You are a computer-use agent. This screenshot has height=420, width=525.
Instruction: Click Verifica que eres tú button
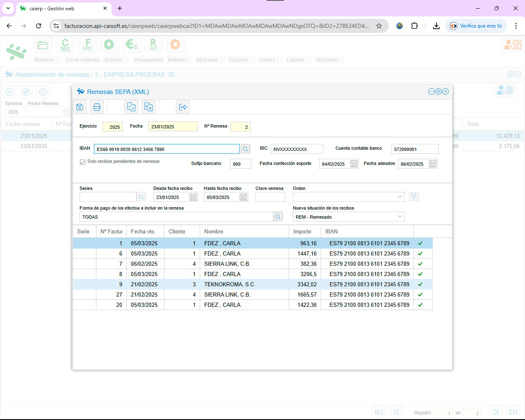coord(476,26)
